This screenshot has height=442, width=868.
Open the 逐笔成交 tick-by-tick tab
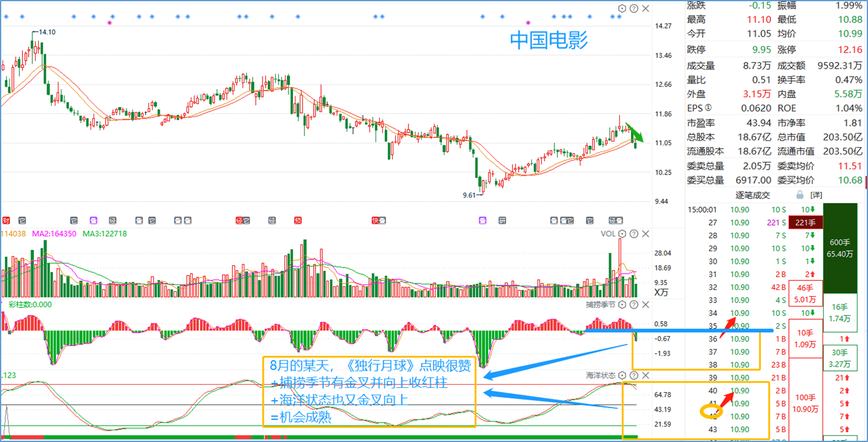click(x=753, y=195)
